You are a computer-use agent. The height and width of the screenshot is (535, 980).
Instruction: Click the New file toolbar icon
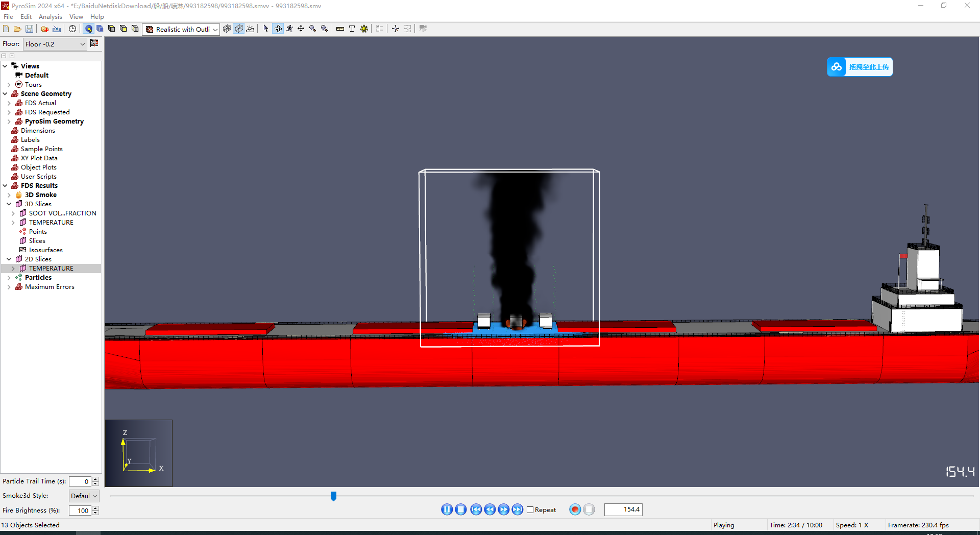(x=6, y=29)
